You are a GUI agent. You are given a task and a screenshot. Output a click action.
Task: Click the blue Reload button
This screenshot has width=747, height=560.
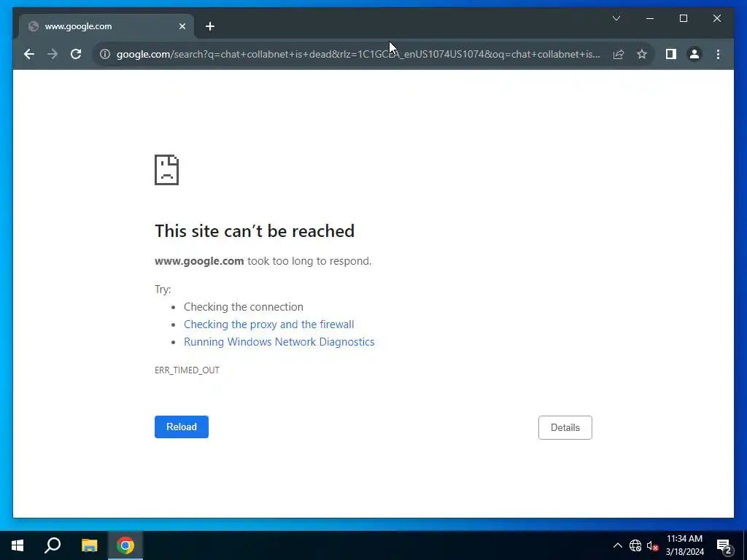(x=182, y=427)
